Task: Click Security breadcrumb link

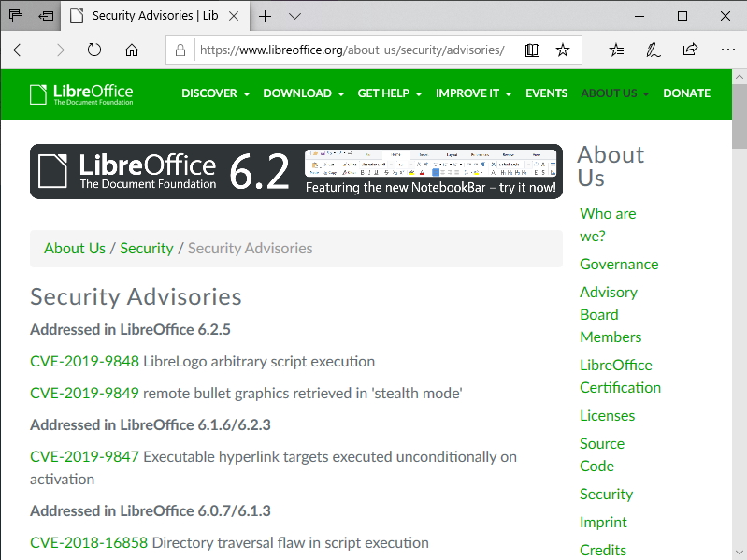Action: point(146,248)
